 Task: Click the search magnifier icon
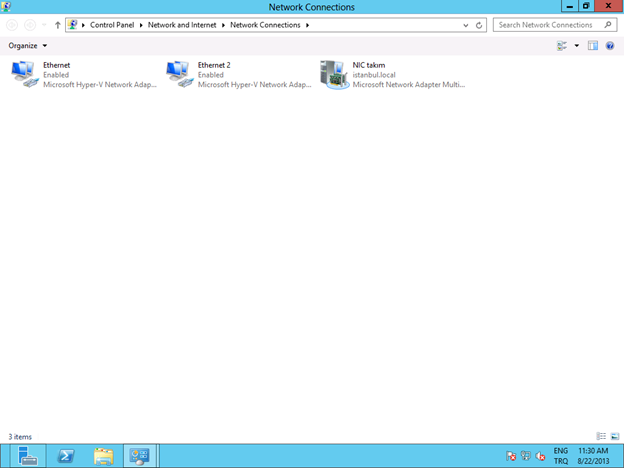pyautogui.click(x=608, y=25)
